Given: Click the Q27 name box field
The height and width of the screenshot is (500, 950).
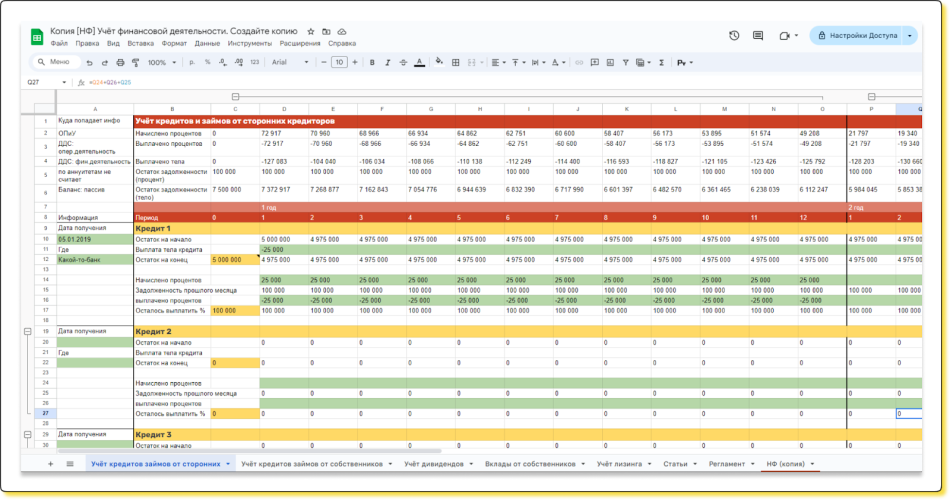Looking at the screenshot, I should click(x=40, y=82).
